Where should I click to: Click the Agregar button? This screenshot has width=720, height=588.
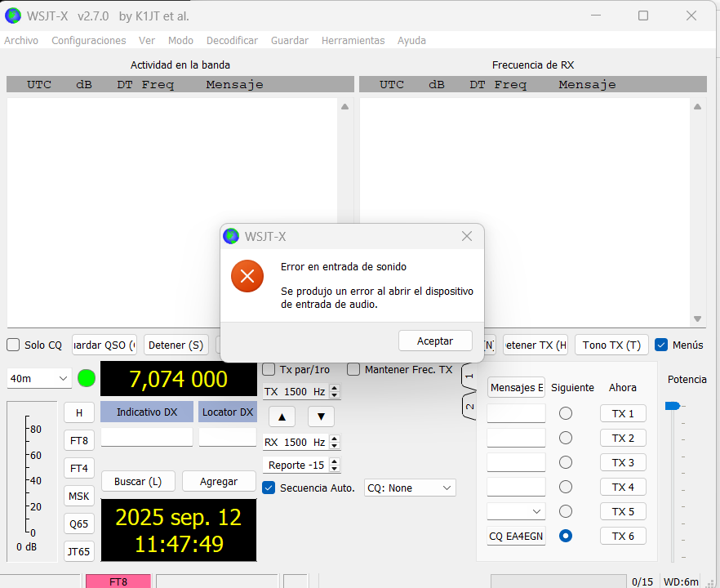click(219, 482)
